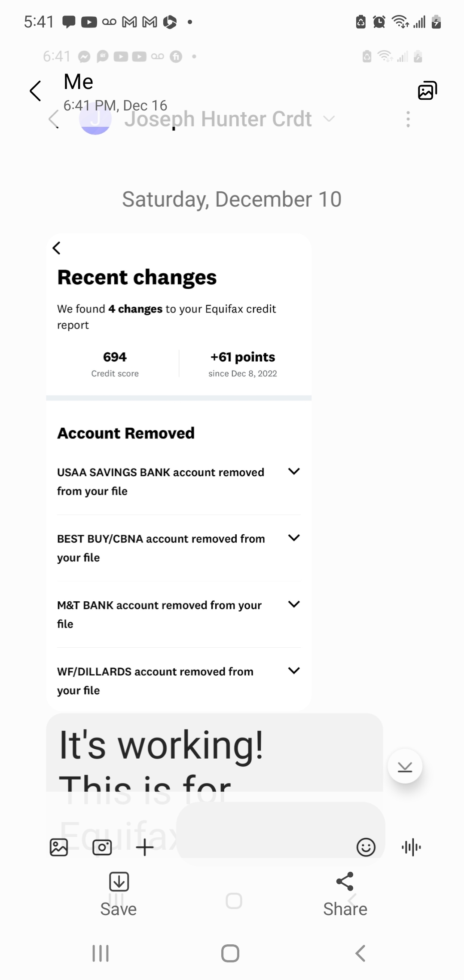This screenshot has height=980, width=464.
Task: Open the three-dot more options menu
Action: (x=408, y=119)
